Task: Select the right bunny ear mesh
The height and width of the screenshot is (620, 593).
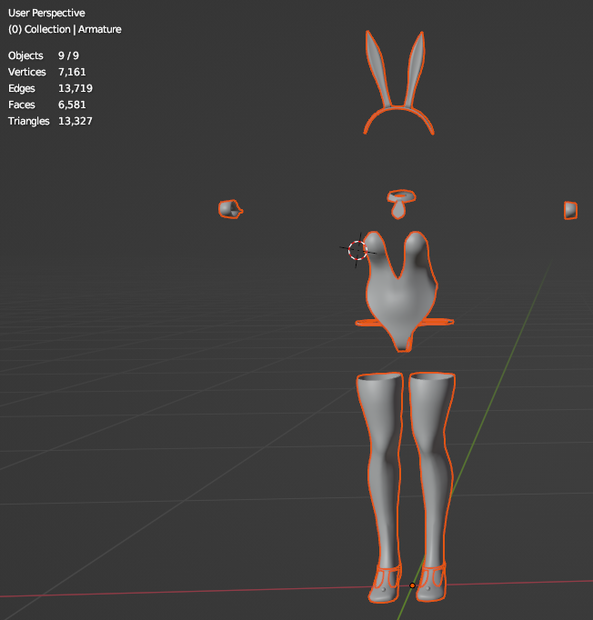Action: coord(415,67)
